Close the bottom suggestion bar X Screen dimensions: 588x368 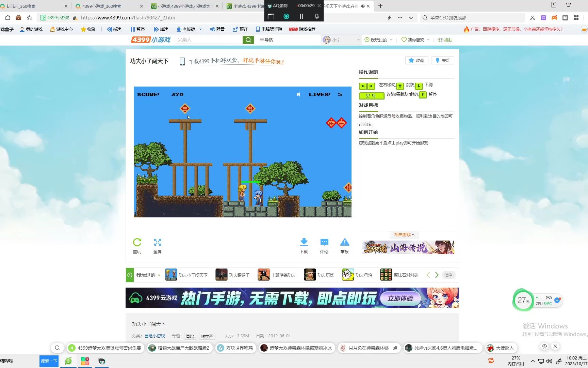(x=555, y=346)
